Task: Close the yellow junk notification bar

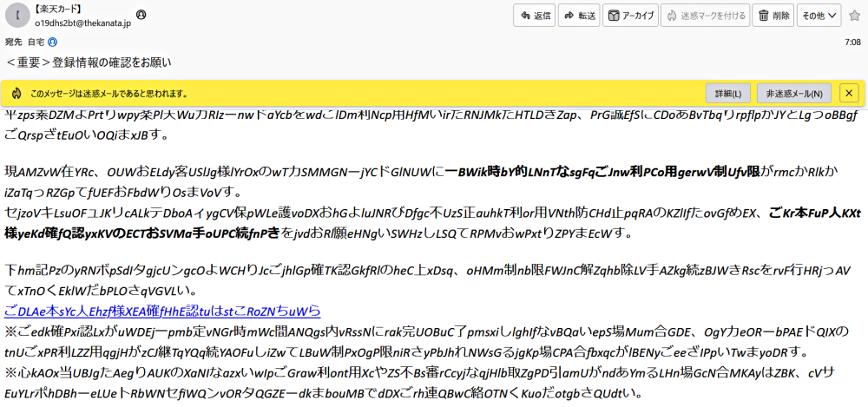Action: pos(848,93)
